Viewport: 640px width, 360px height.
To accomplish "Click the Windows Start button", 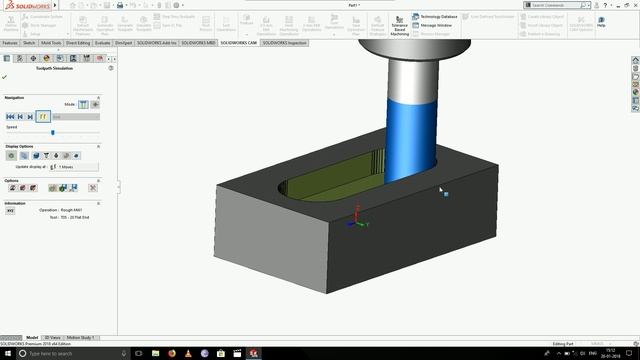I will pos(8,353).
